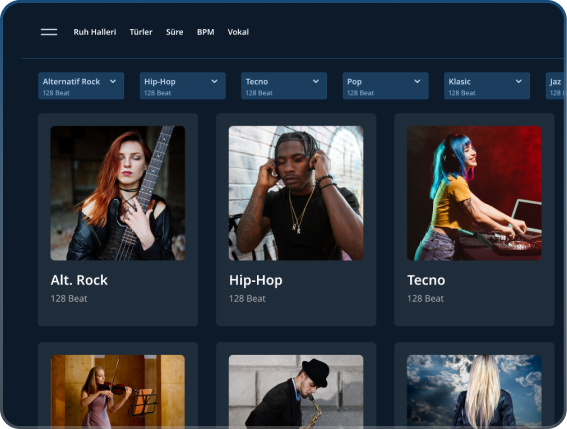This screenshot has width=567, height=429.
Task: Open the hamburger menu icon
Action: click(49, 32)
